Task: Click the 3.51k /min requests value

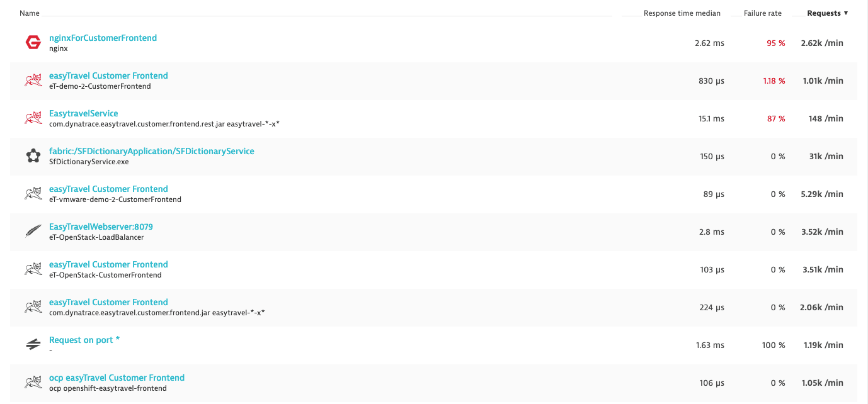Action: (x=822, y=269)
